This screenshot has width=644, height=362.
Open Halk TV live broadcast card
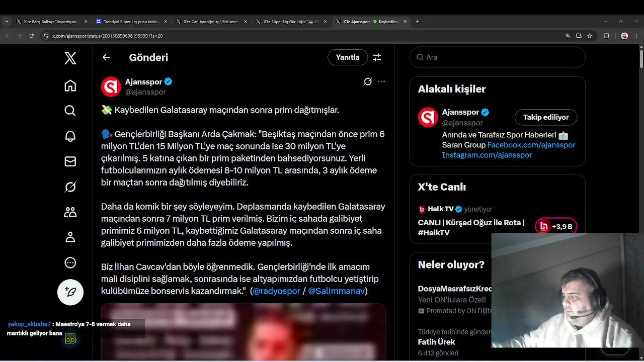(x=497, y=221)
